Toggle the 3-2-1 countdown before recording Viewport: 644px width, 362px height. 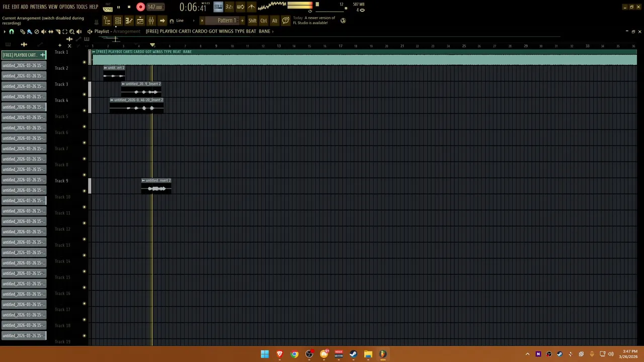229,7
